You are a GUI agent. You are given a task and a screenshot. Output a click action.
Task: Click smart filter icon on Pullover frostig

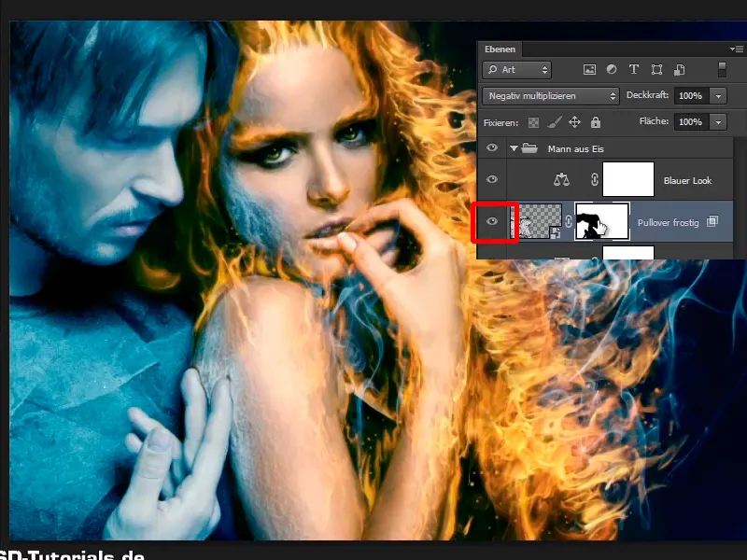pos(712,221)
